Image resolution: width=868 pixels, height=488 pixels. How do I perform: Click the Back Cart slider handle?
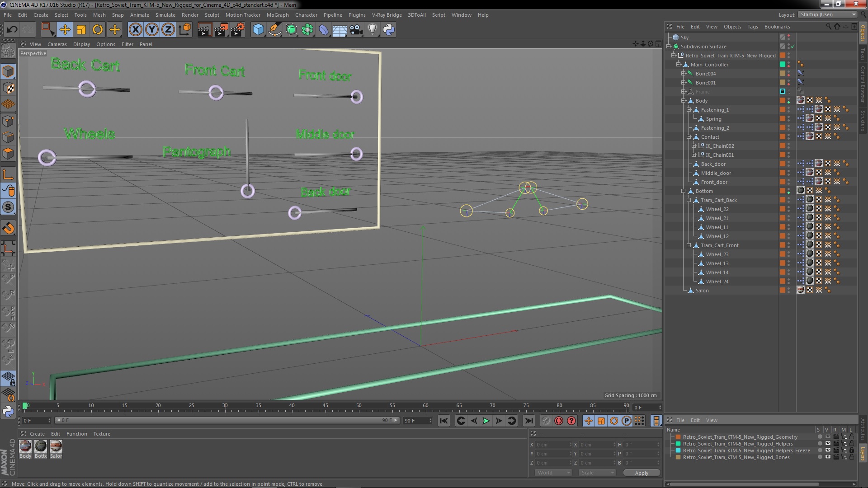(x=87, y=89)
